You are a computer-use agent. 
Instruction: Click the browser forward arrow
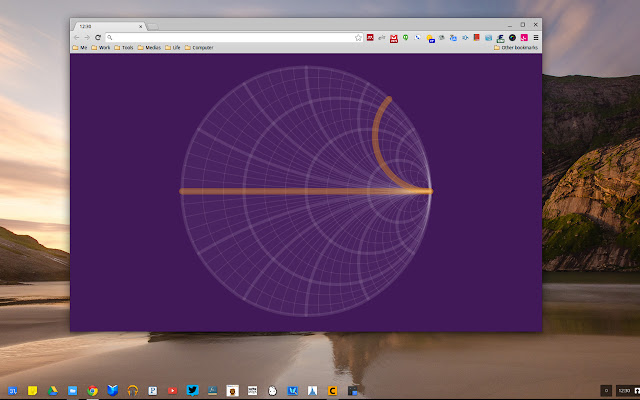tap(87, 38)
